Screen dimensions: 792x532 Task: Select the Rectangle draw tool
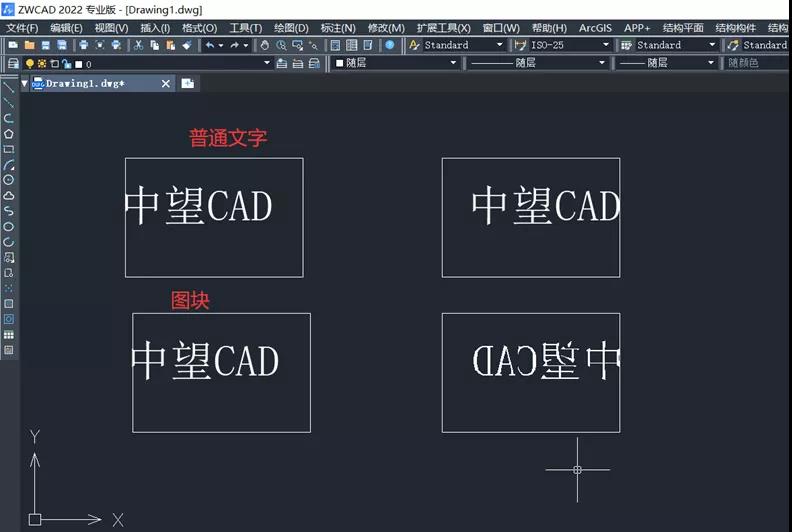[9, 149]
